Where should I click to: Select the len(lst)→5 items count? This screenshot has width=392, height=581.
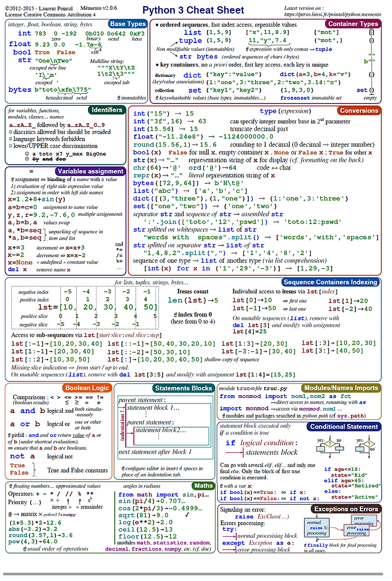tap(193, 300)
